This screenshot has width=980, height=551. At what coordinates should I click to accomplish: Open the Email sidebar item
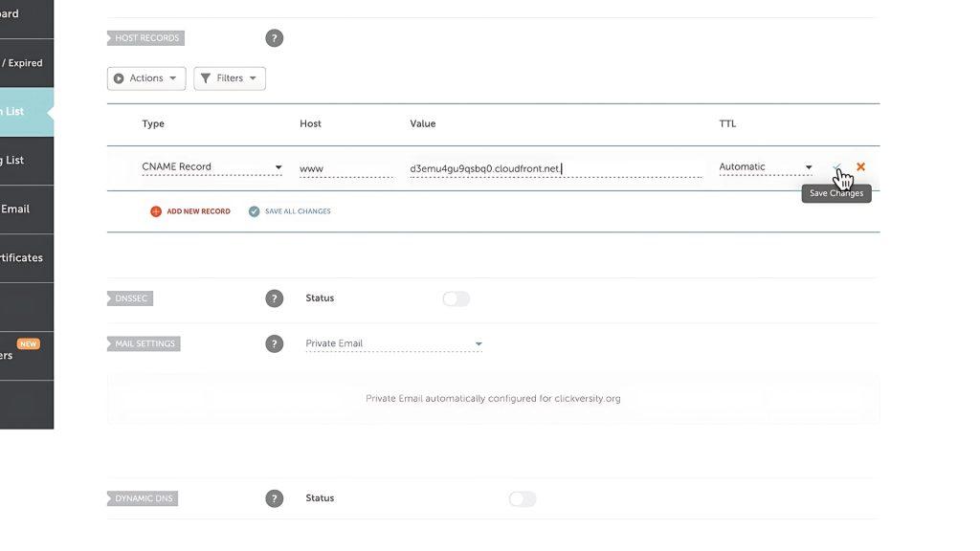[27, 209]
